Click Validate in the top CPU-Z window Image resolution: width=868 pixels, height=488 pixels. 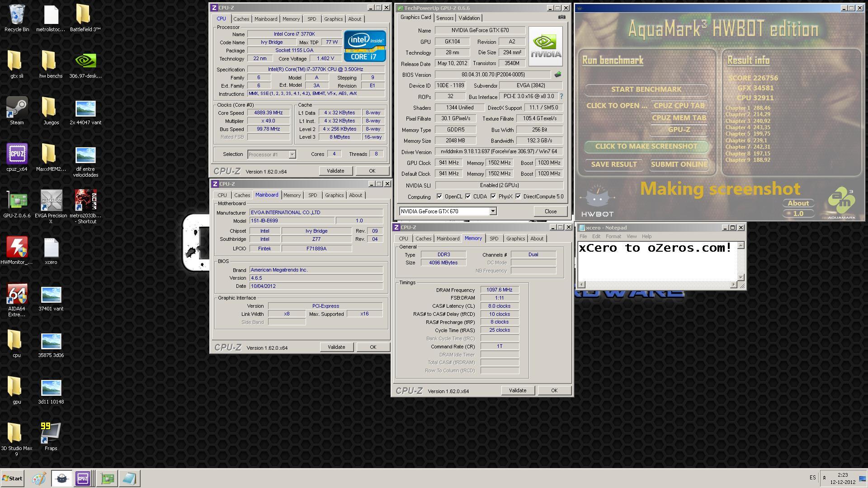click(335, 171)
